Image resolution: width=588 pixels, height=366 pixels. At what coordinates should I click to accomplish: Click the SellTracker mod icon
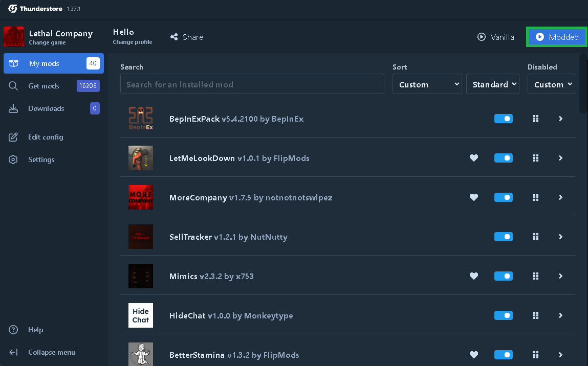click(141, 237)
